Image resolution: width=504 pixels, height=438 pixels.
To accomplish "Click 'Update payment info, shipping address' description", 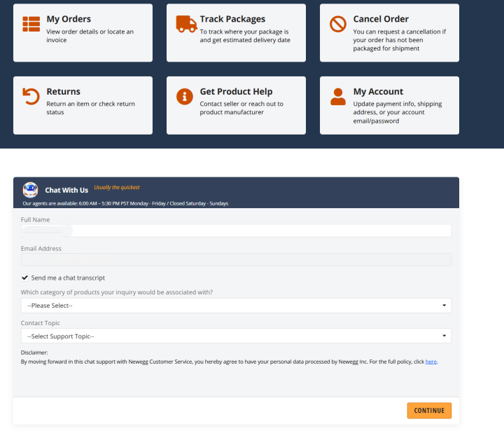I will [398, 112].
